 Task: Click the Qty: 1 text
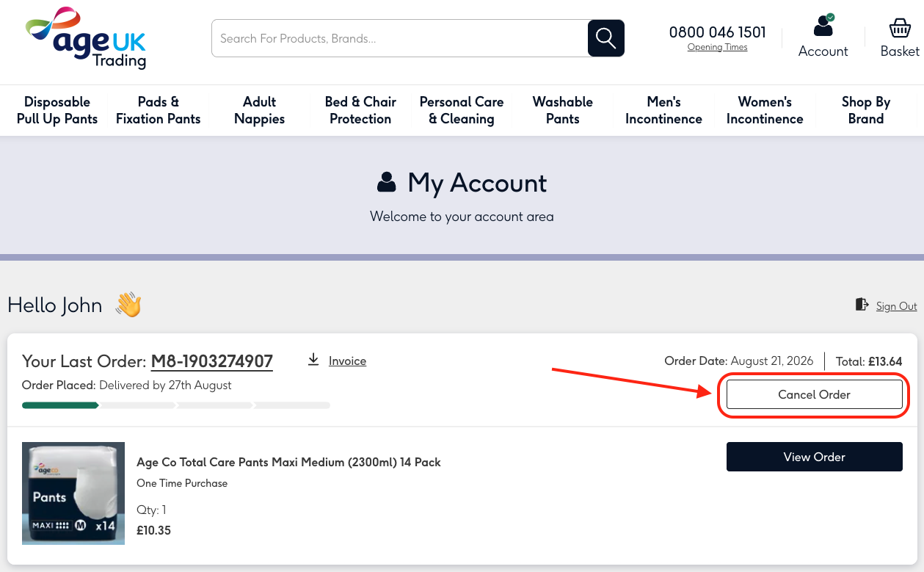pos(151,510)
